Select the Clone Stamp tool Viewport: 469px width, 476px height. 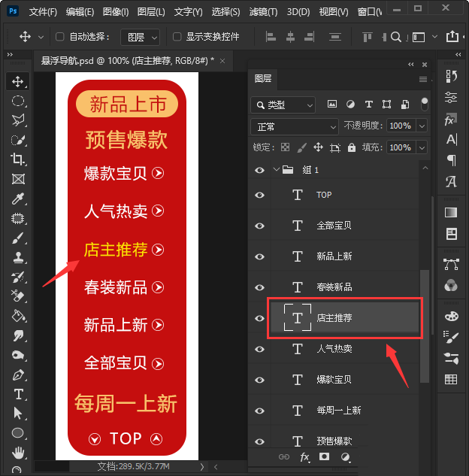(18, 257)
